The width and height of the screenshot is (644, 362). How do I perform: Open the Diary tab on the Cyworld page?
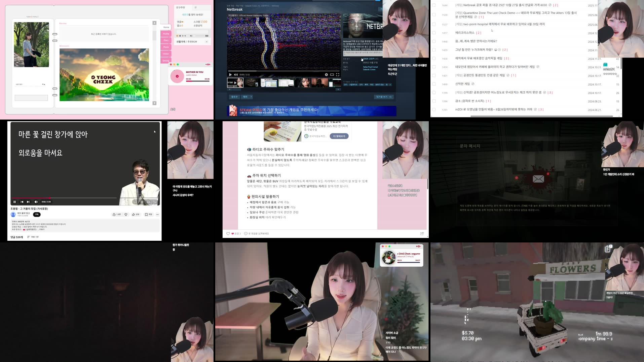[166, 40]
